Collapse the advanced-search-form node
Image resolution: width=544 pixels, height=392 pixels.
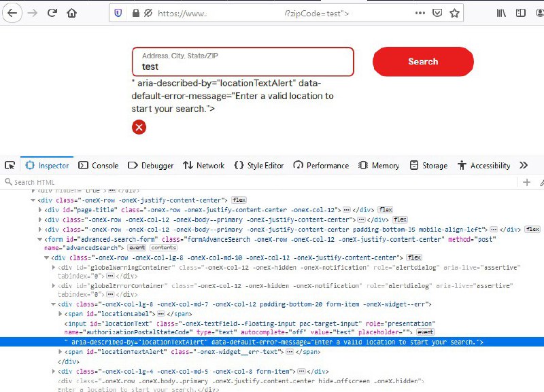(39, 240)
